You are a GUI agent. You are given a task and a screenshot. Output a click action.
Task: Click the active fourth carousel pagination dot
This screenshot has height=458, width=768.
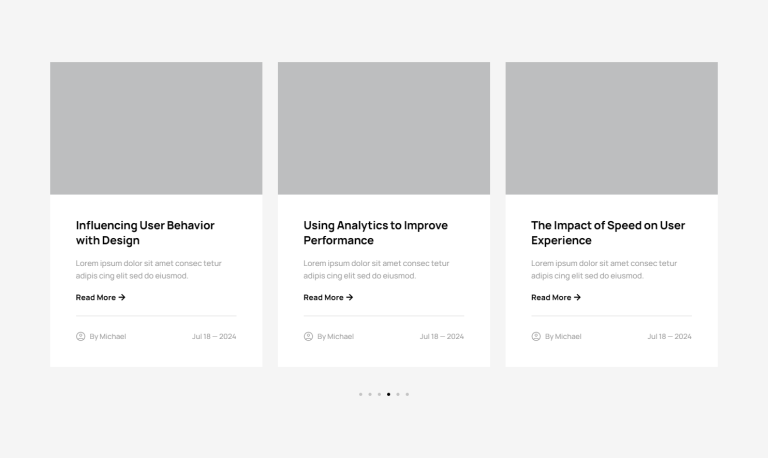[388, 394]
